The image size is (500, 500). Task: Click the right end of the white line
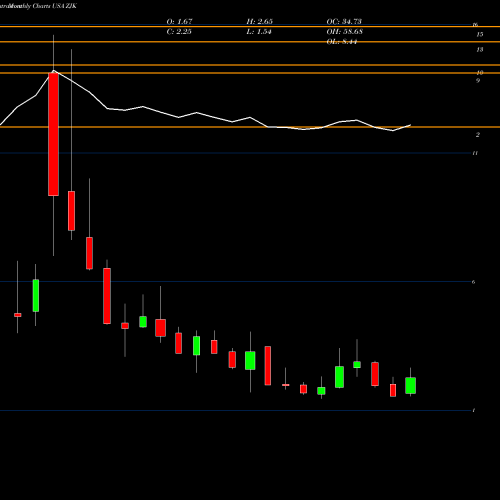(410, 125)
